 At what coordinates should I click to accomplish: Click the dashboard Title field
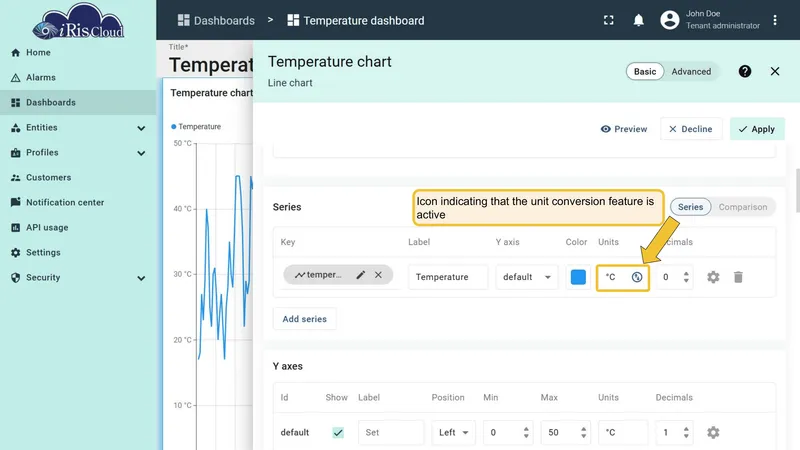[211, 64]
